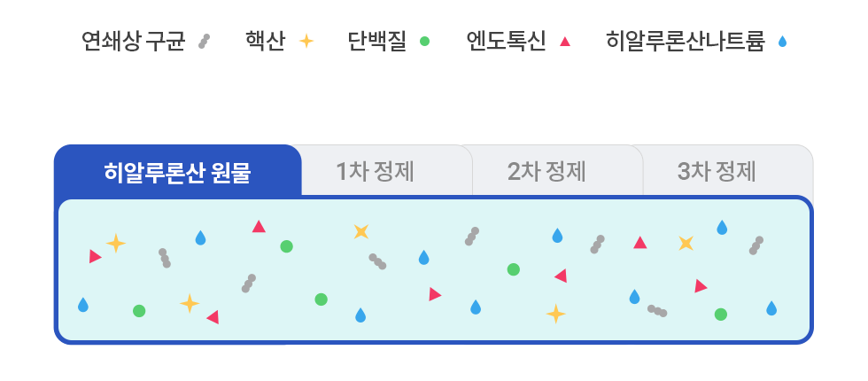Image resolution: width=868 pixels, height=381 pixels.
Task: Switch to the 1차 정제 tab
Action: (376, 171)
